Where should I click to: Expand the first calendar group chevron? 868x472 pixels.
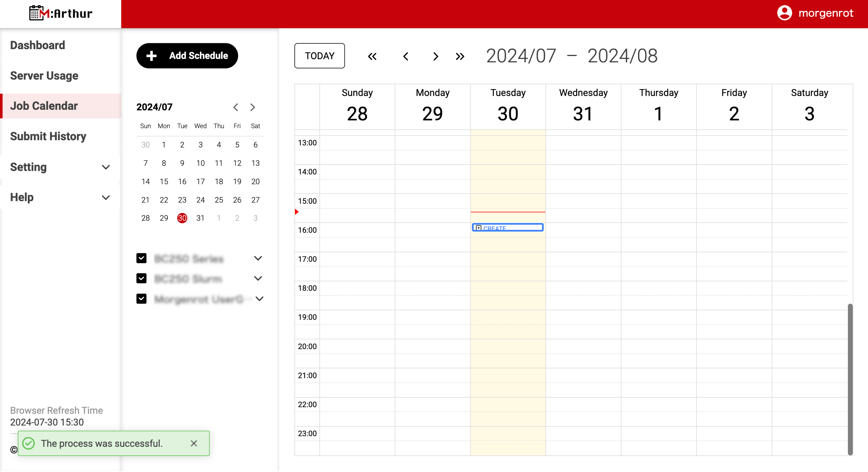click(x=258, y=258)
